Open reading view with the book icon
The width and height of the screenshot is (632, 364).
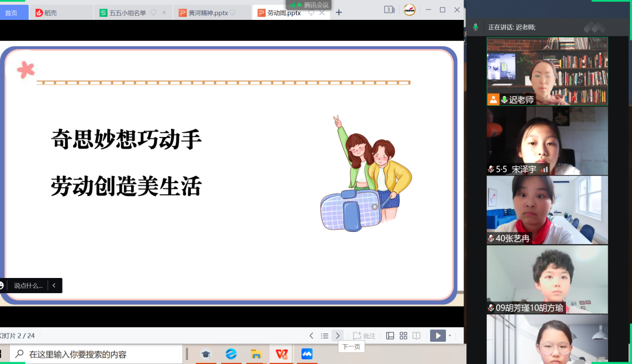coord(416,335)
